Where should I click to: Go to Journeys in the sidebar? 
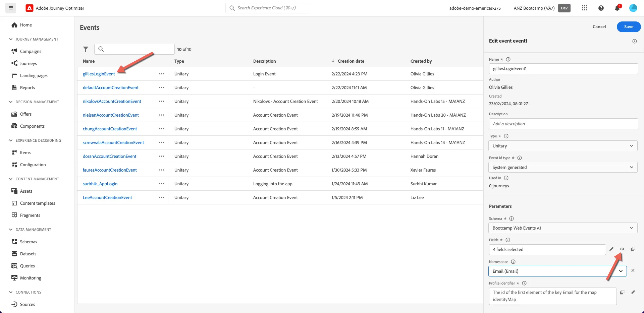(28, 63)
